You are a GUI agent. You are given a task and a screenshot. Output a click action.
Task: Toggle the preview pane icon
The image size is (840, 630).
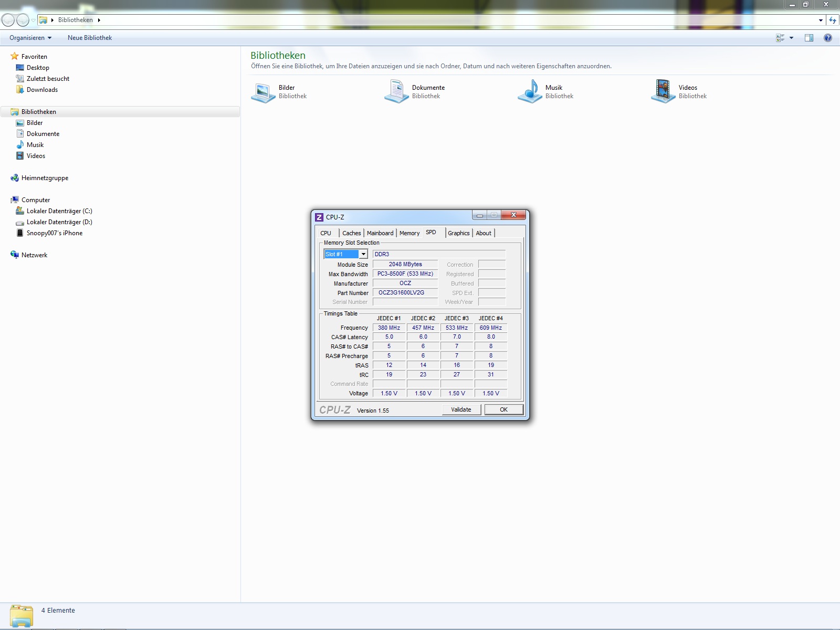tap(809, 38)
